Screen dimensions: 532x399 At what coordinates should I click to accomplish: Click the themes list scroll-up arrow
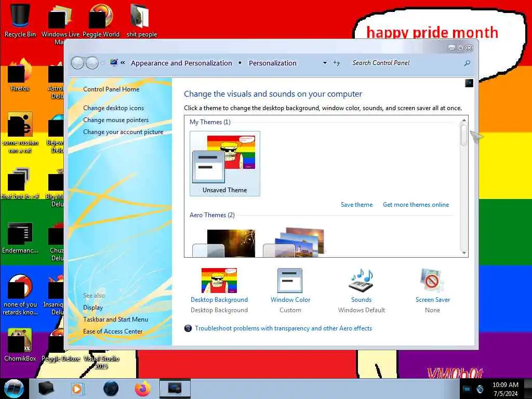pyautogui.click(x=464, y=120)
